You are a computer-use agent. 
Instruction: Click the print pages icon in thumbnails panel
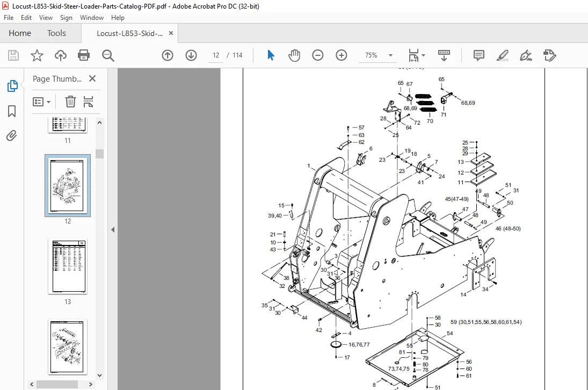[88, 102]
